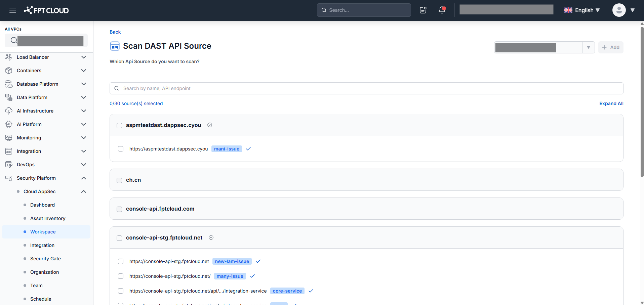Click the Back link
This screenshot has width=644, height=305.
click(x=115, y=32)
